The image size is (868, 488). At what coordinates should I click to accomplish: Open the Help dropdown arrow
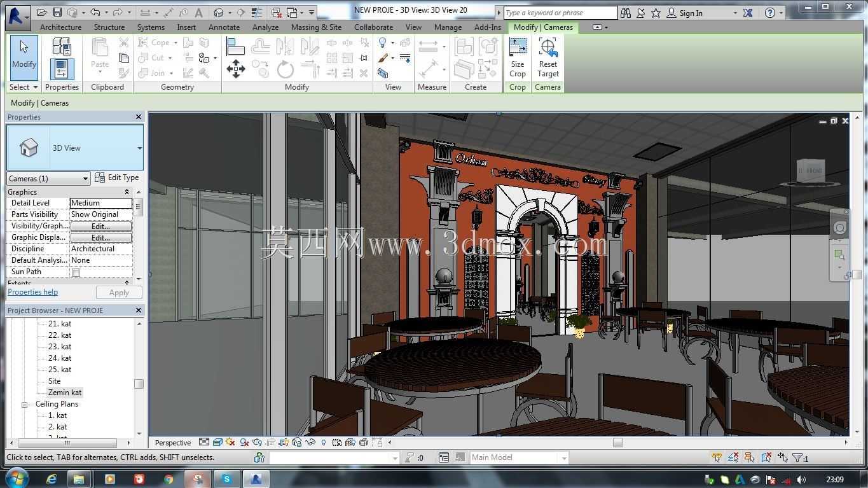tap(781, 13)
